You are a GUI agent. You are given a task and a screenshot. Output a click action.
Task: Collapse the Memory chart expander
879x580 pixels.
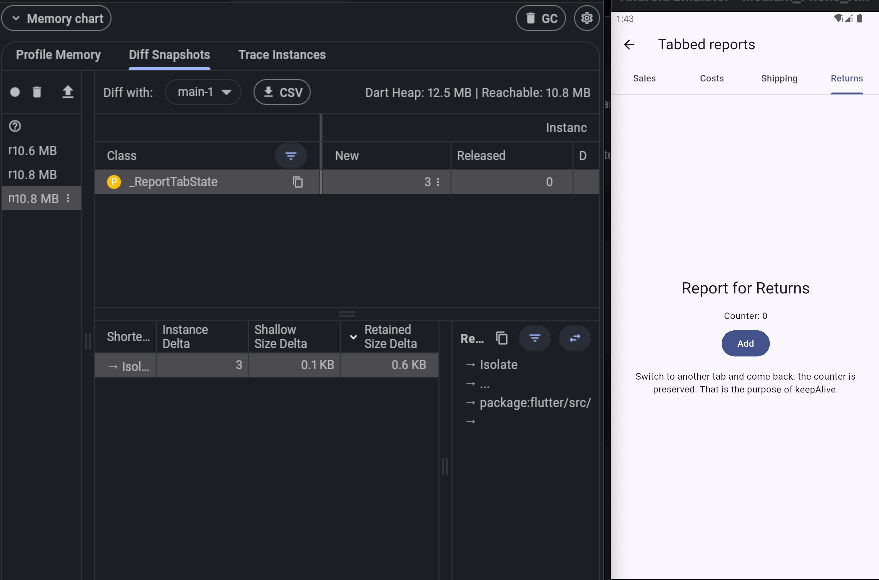point(56,18)
